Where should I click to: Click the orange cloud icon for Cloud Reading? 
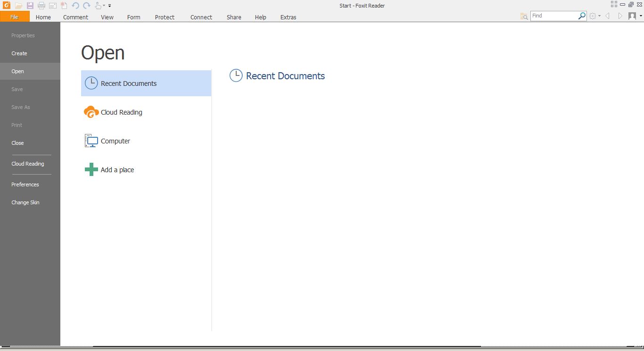click(x=91, y=112)
